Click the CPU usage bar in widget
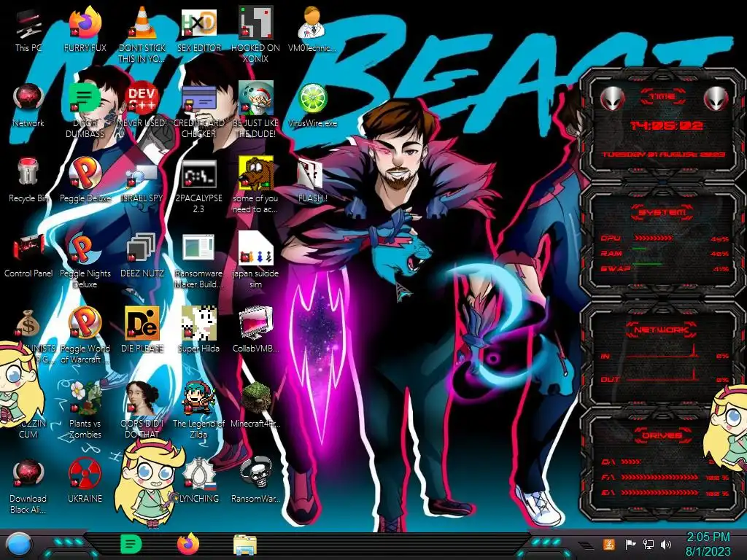The image size is (747, 560). [x=654, y=238]
